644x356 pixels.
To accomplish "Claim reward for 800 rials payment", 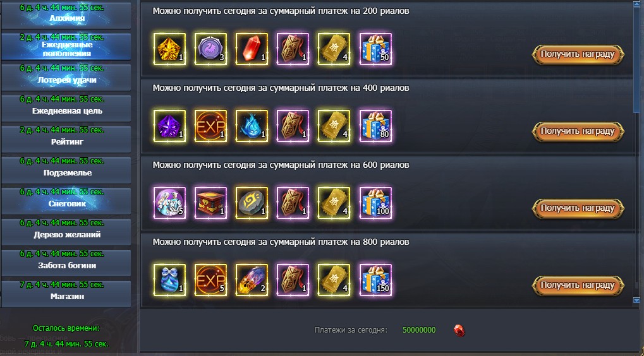I will point(578,286).
